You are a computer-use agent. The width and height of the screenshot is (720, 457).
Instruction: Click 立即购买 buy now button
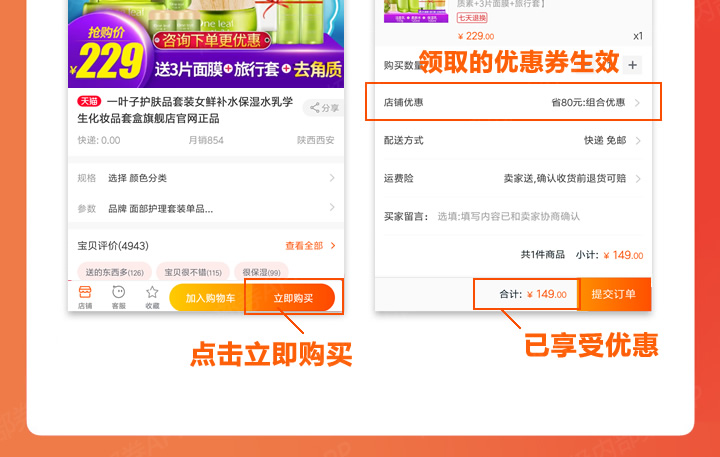point(293,298)
